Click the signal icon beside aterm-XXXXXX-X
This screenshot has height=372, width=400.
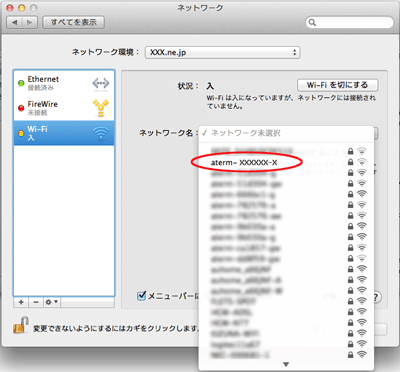click(362, 162)
